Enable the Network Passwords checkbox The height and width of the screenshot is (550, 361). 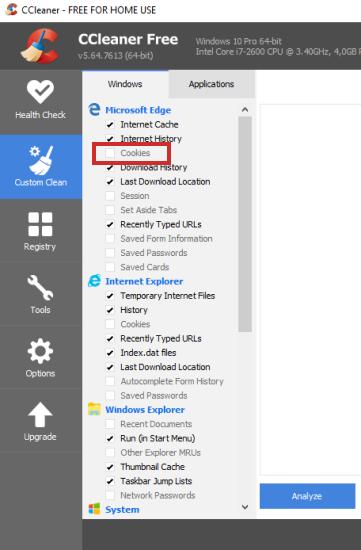click(110, 495)
